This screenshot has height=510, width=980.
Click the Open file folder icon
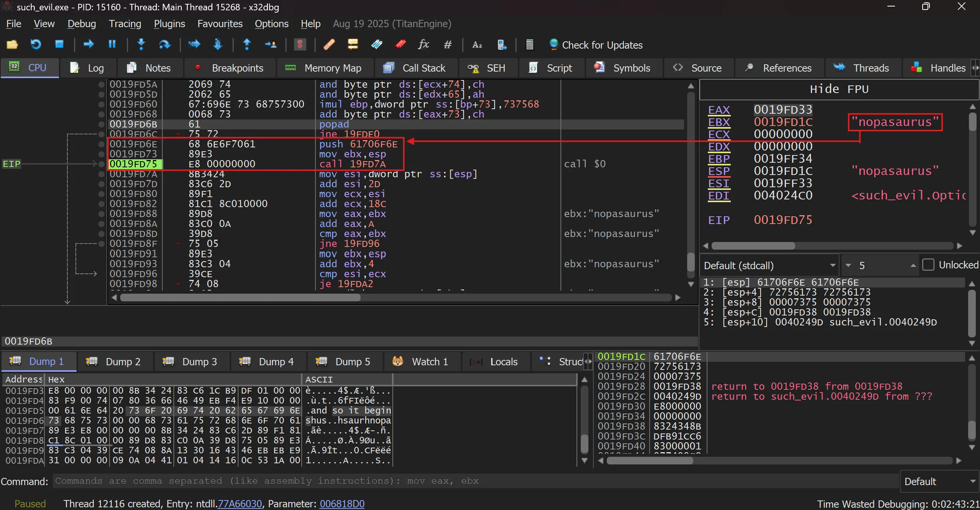(x=12, y=45)
